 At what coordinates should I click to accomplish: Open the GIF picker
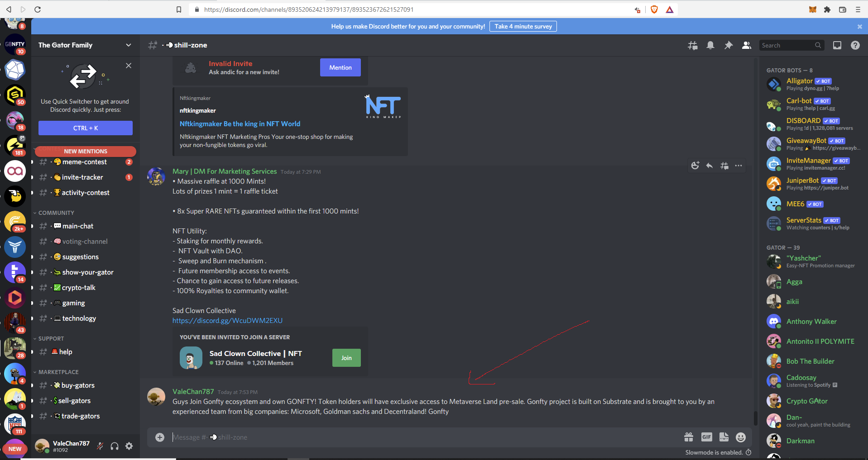(706, 437)
